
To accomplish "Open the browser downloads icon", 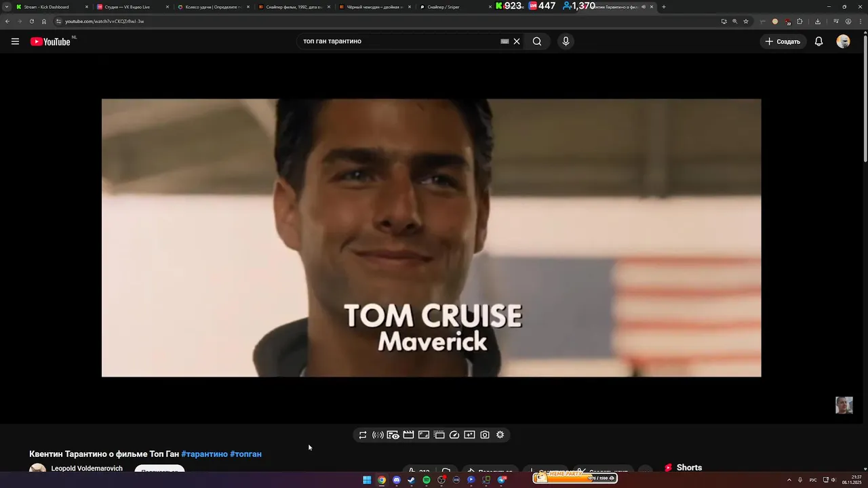I will 818,21.
